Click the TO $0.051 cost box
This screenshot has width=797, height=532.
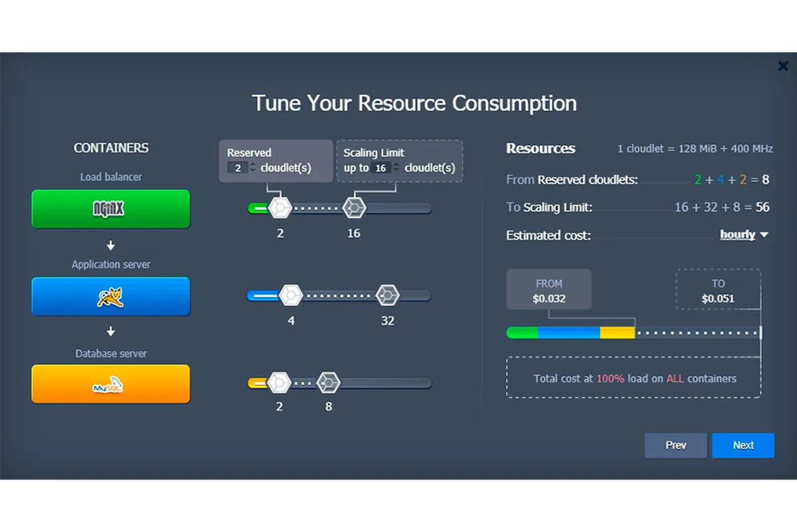coord(718,290)
